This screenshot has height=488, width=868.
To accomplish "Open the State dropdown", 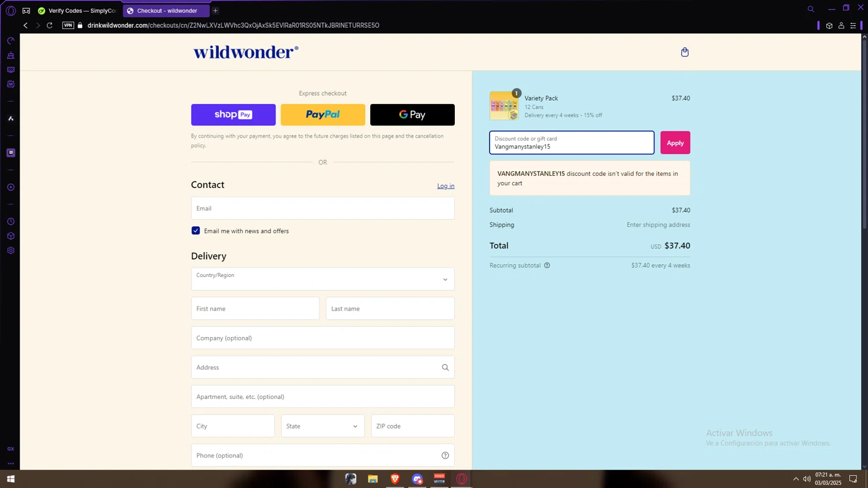I will [x=323, y=426].
